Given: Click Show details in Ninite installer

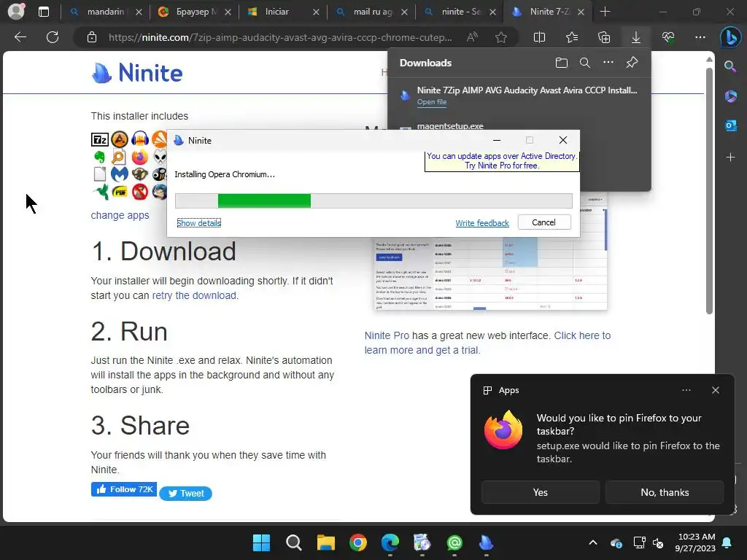Looking at the screenshot, I should (198, 223).
